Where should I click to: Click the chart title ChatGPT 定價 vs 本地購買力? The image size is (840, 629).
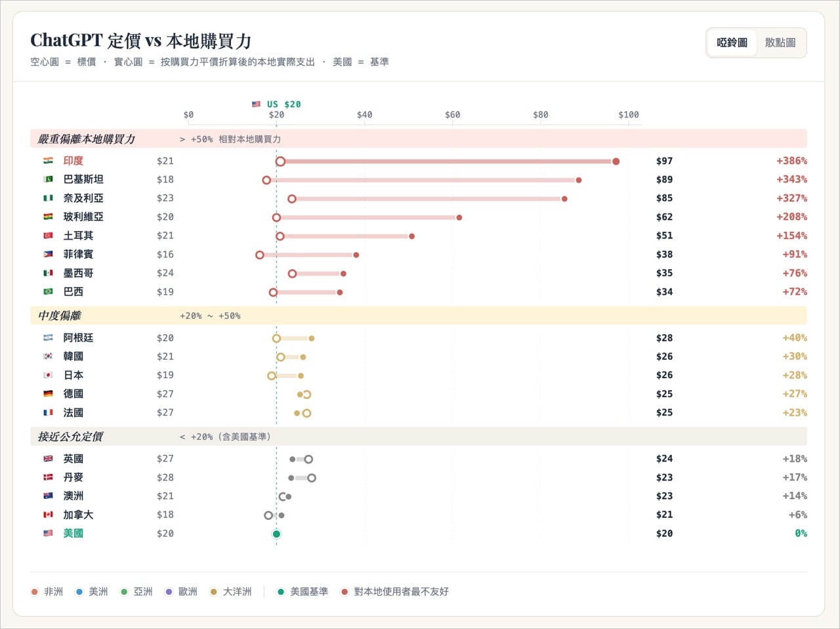[141, 41]
